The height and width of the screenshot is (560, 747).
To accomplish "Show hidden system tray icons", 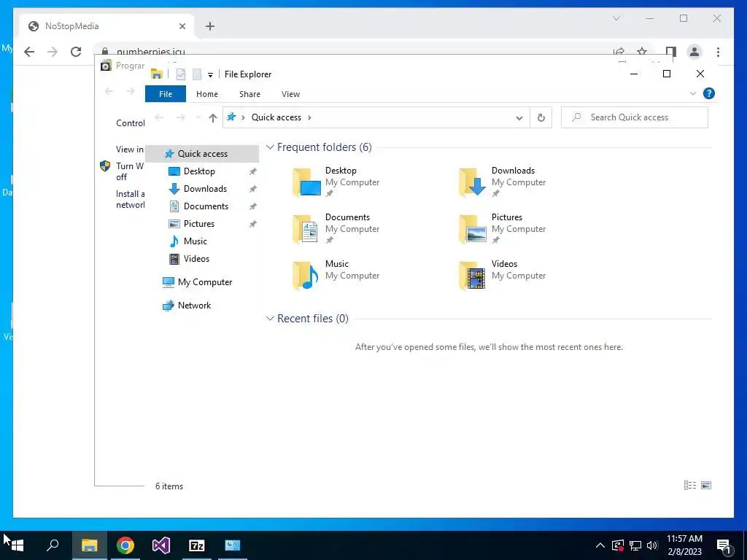I will 600,545.
